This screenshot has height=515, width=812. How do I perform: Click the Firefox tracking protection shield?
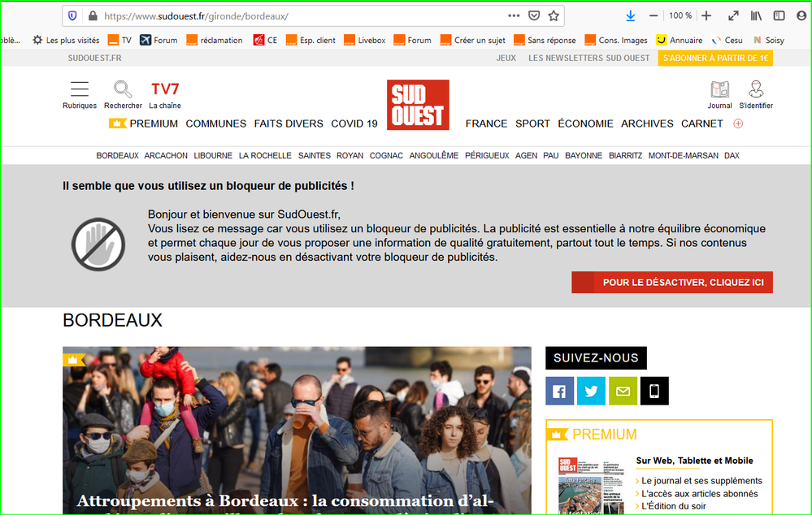point(72,15)
